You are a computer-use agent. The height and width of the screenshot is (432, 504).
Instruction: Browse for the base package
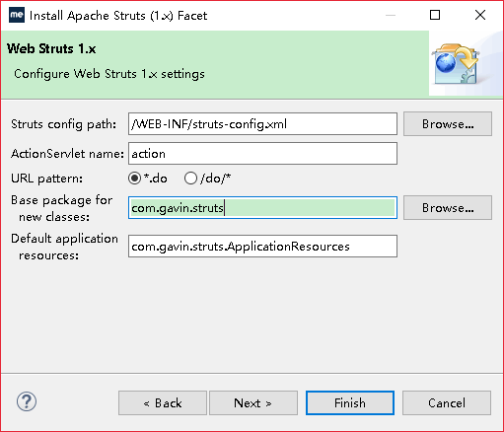[x=448, y=208]
